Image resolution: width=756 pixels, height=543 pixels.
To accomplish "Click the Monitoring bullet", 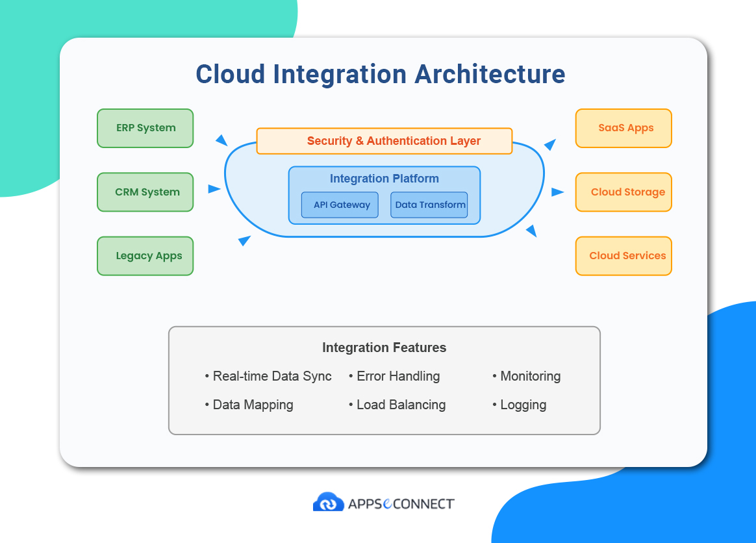I will [526, 376].
